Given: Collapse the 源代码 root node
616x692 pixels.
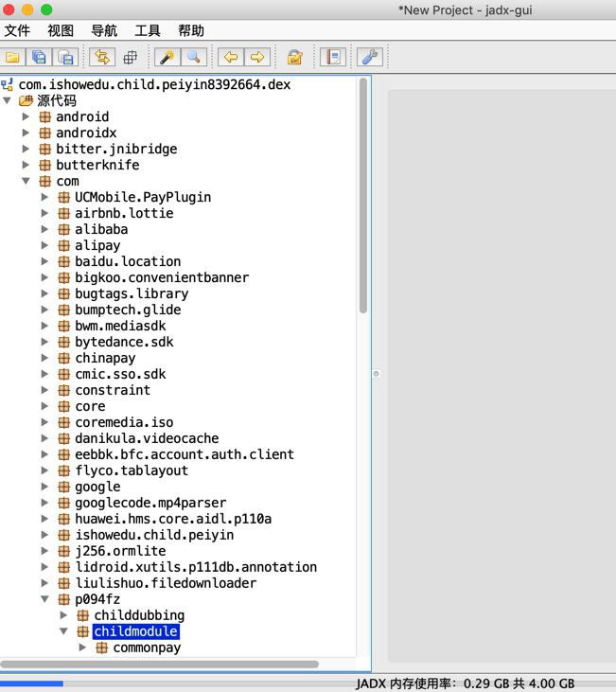Looking at the screenshot, I should [7, 100].
